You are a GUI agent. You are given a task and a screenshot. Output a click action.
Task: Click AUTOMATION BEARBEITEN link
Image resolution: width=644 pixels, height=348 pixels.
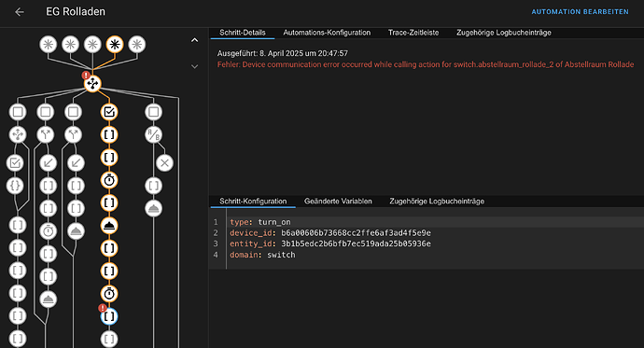coord(580,12)
